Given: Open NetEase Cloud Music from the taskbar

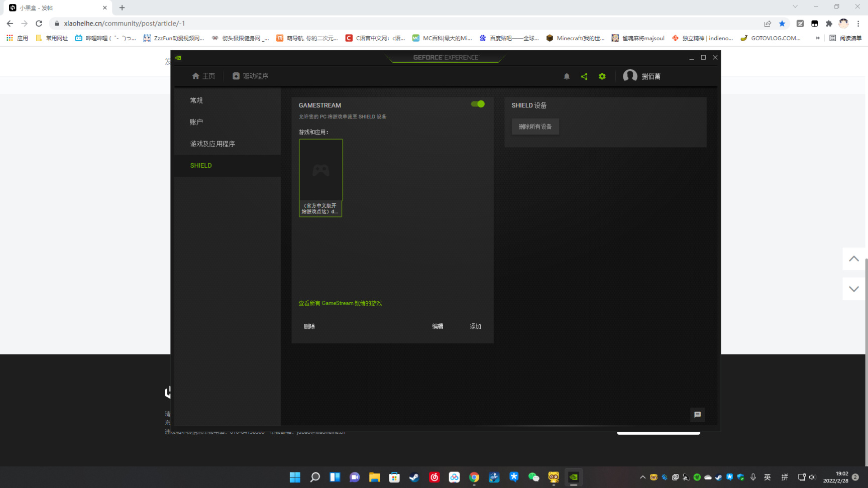Looking at the screenshot, I should click(x=435, y=477).
